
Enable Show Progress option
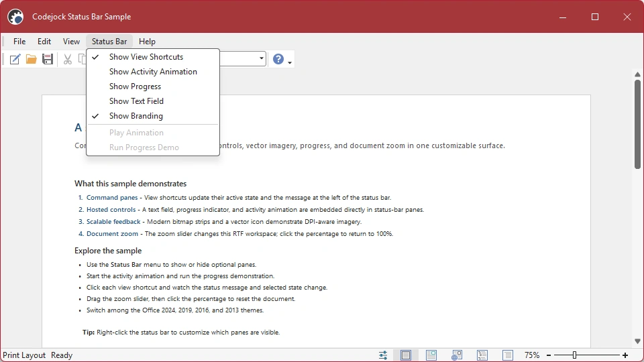click(153, 86)
